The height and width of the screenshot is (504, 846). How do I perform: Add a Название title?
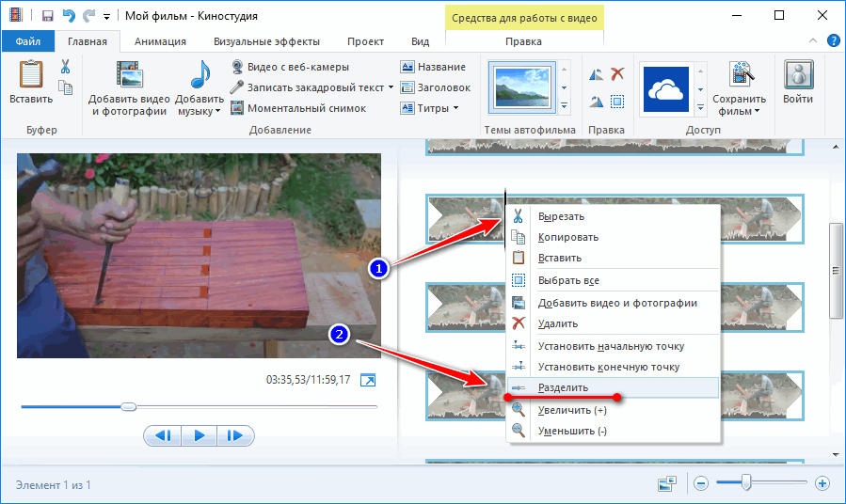coord(433,67)
